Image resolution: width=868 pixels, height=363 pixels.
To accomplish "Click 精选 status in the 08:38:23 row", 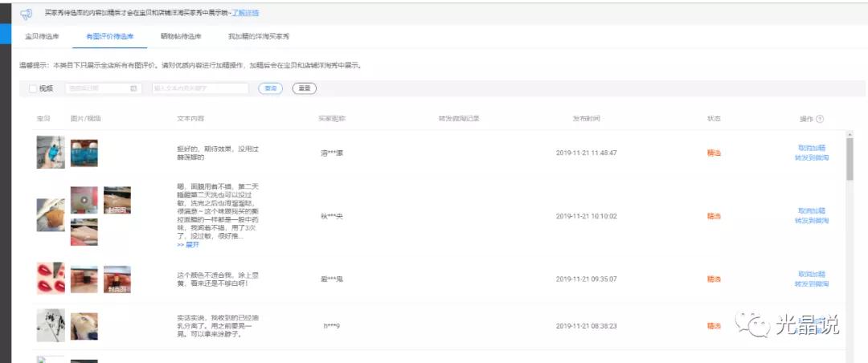I will pyautogui.click(x=714, y=326).
